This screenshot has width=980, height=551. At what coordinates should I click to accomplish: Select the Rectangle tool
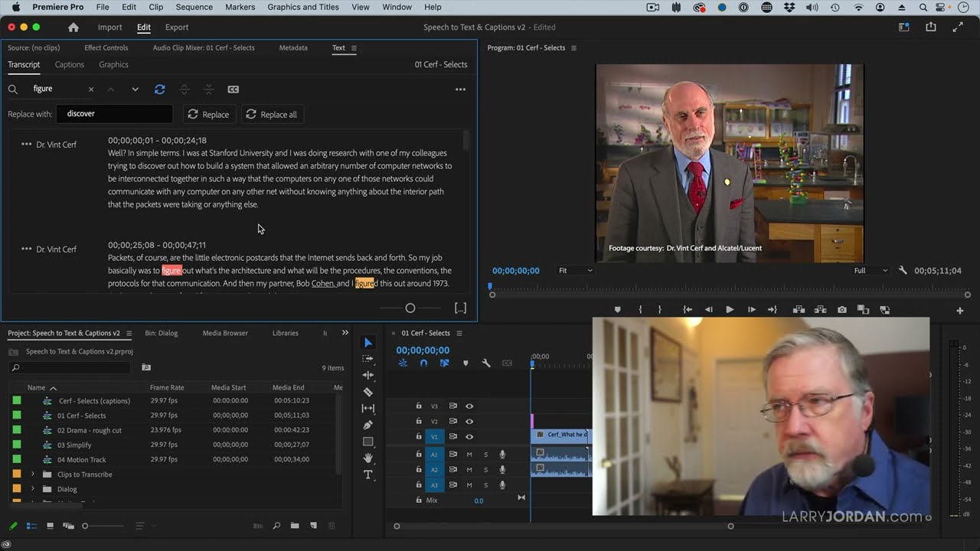click(x=367, y=442)
